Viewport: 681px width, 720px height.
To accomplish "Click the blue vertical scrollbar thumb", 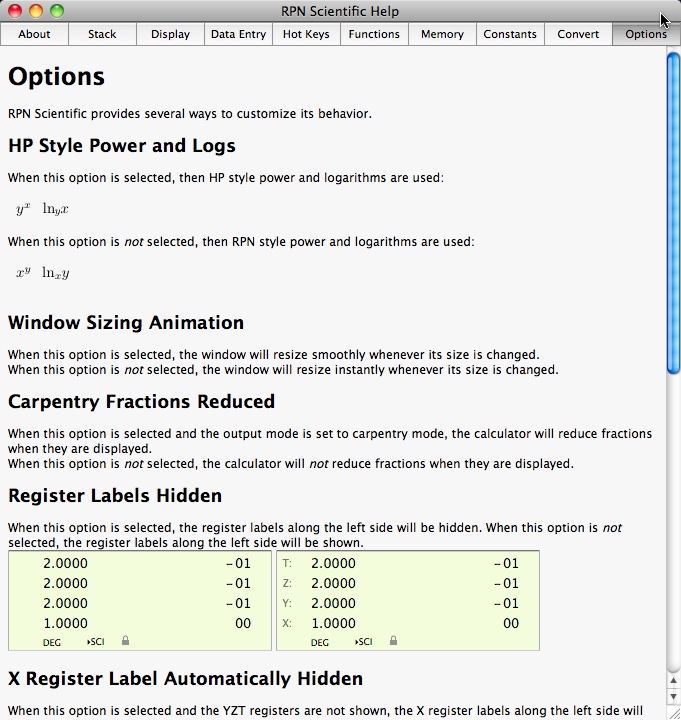I will tap(673, 210).
